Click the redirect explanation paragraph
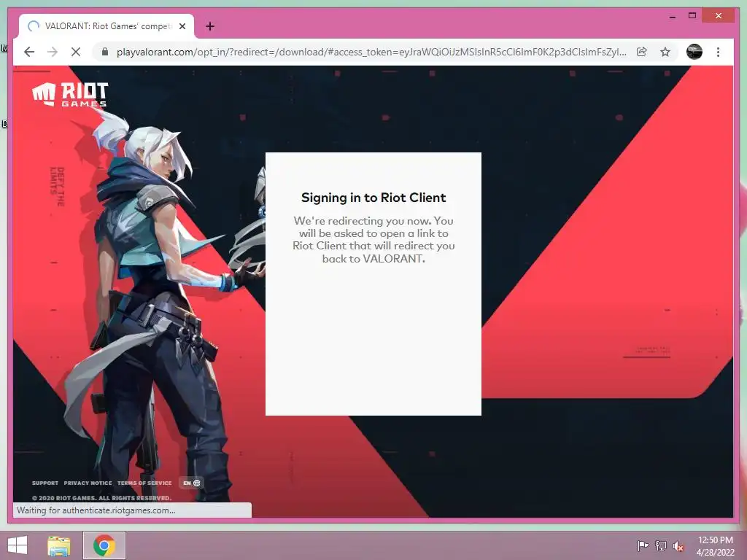 click(x=373, y=239)
